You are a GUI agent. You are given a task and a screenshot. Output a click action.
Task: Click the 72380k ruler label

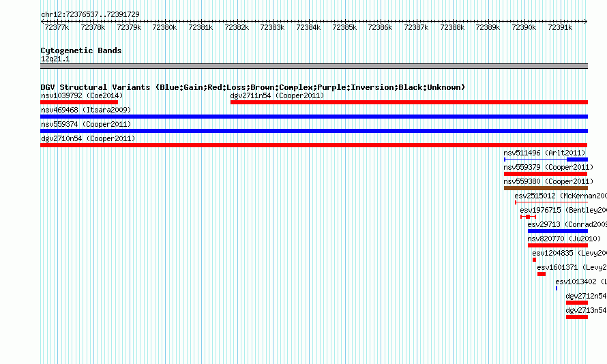pyautogui.click(x=164, y=27)
